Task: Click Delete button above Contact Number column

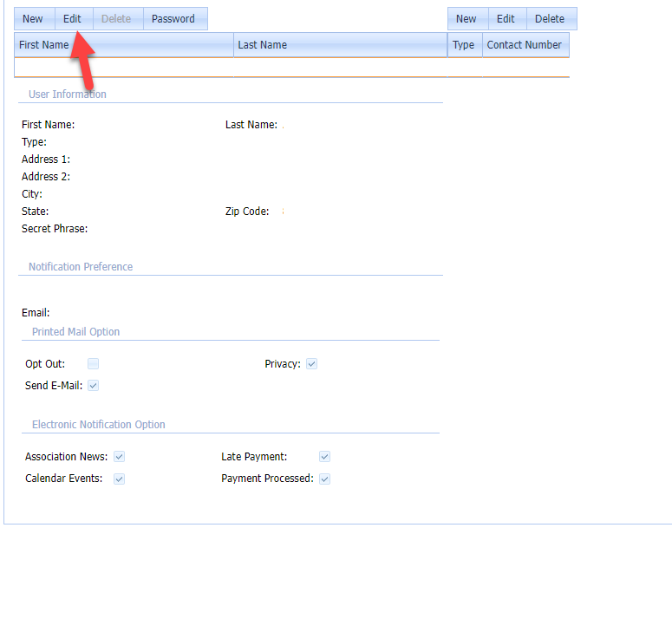Action: point(551,19)
